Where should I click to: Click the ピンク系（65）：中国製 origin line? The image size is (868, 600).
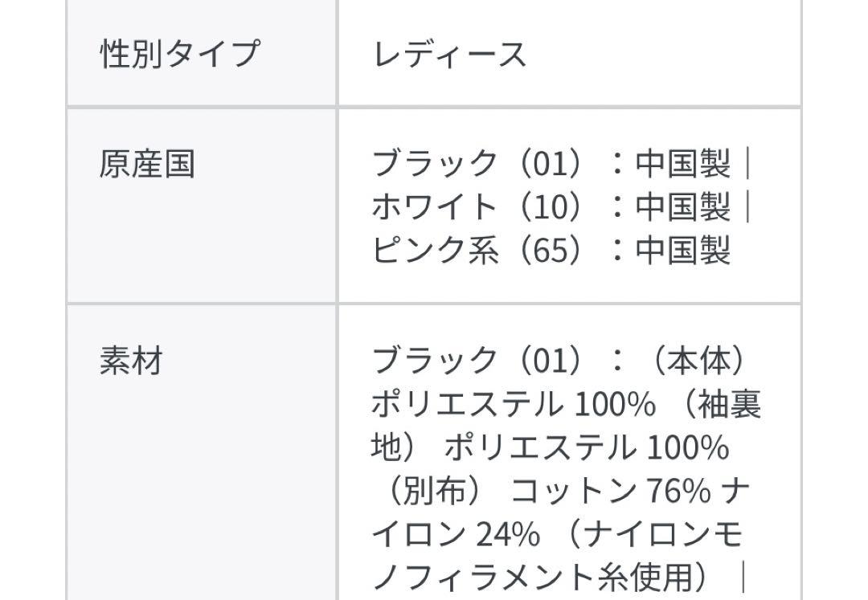tap(551, 250)
